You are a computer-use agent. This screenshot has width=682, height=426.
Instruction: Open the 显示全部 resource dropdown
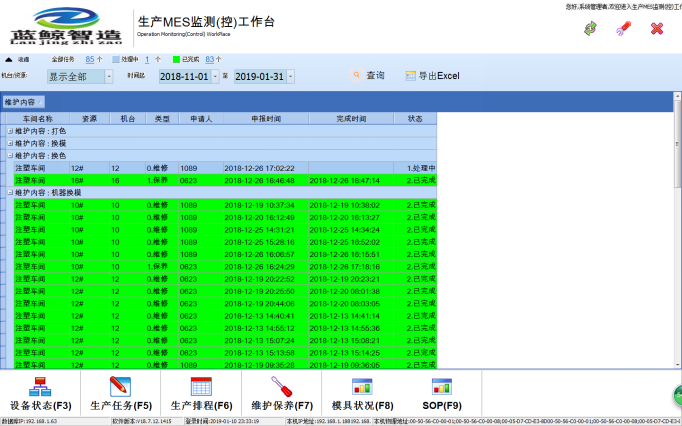point(109,77)
